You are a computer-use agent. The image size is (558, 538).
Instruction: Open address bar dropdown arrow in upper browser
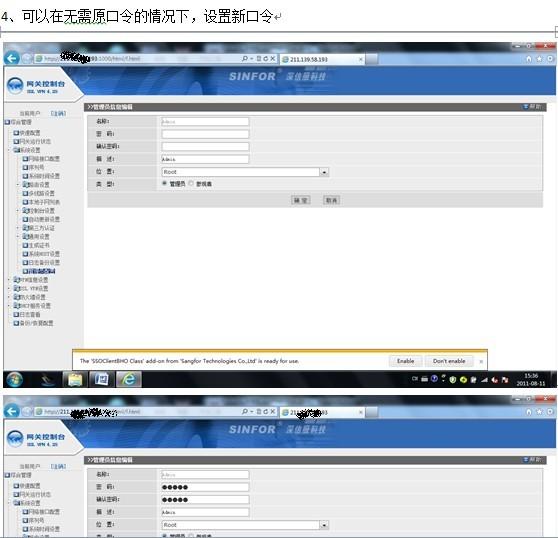252,58
